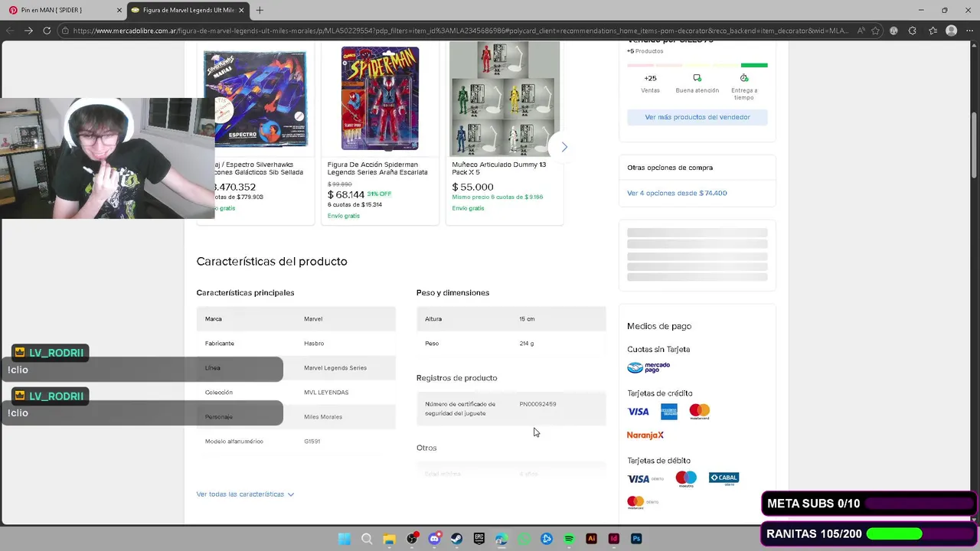The height and width of the screenshot is (551, 980).
Task: Select the 'Figura de Marvel Legends' tab
Action: coord(182,10)
